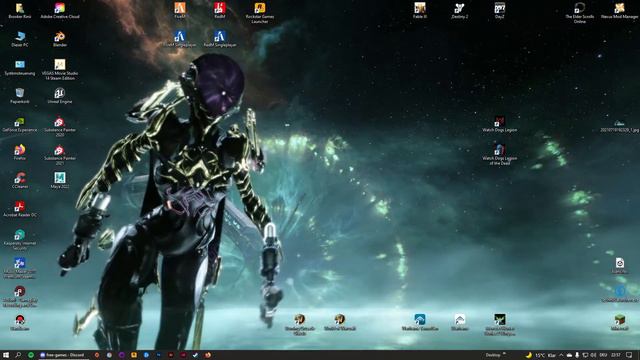
Task: Open the Spotify taskbar icon
Action: pyautogui.click(x=31, y=355)
